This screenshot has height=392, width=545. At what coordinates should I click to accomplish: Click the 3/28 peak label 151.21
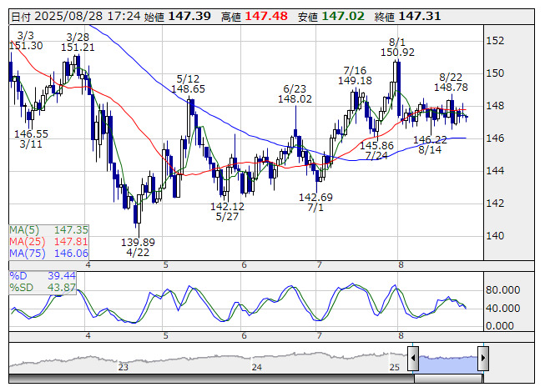[77, 48]
